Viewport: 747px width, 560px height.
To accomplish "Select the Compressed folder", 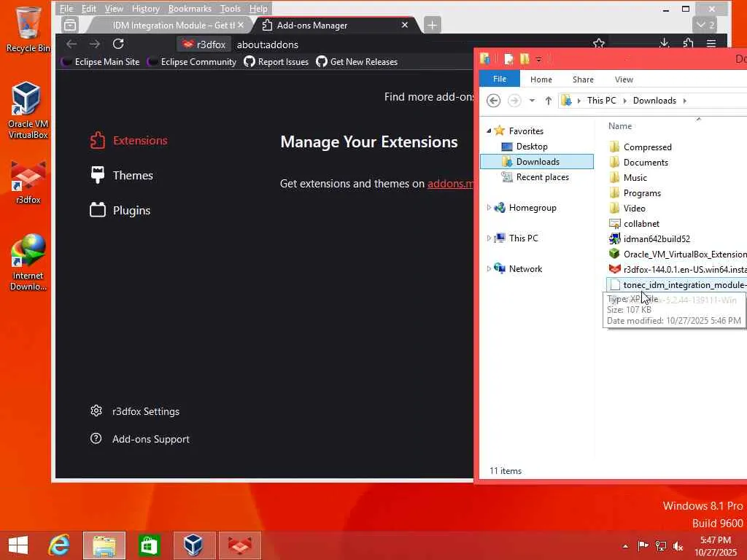I will 640,147.
